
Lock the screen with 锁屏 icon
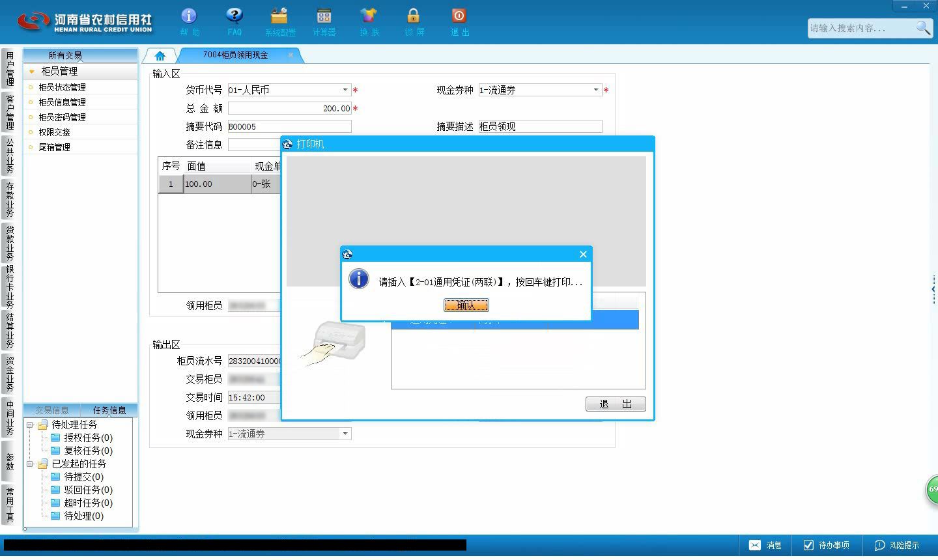point(413,16)
